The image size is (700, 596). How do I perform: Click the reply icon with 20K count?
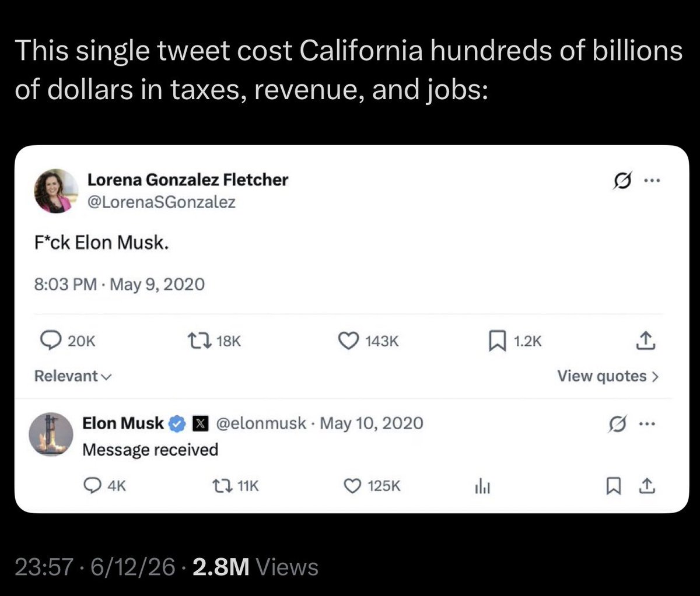click(51, 341)
